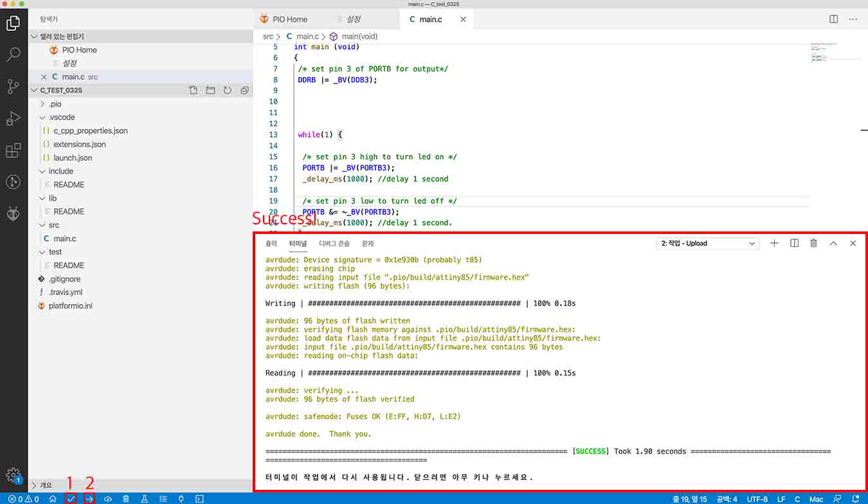
Task: Close the terminal panel
Action: 853,244
